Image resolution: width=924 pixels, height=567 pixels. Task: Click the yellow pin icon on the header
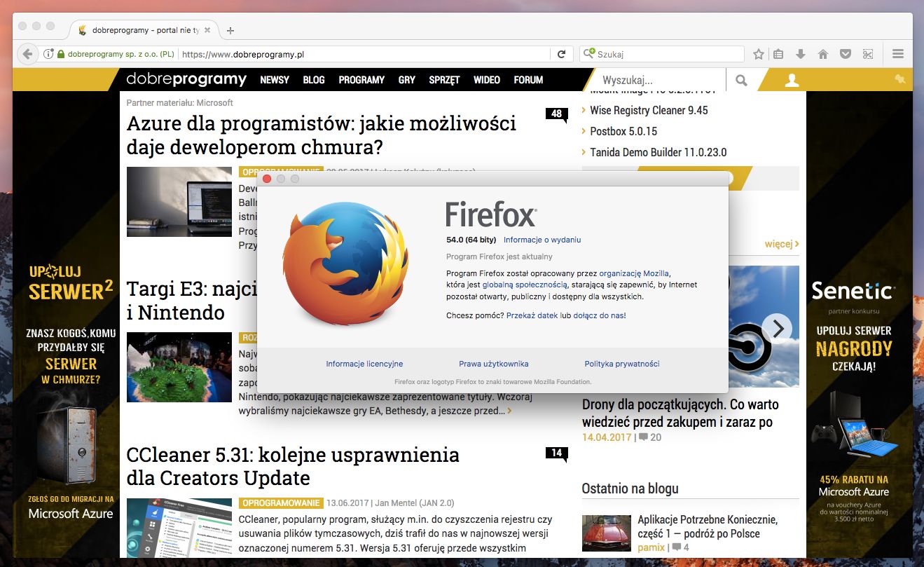[899, 78]
